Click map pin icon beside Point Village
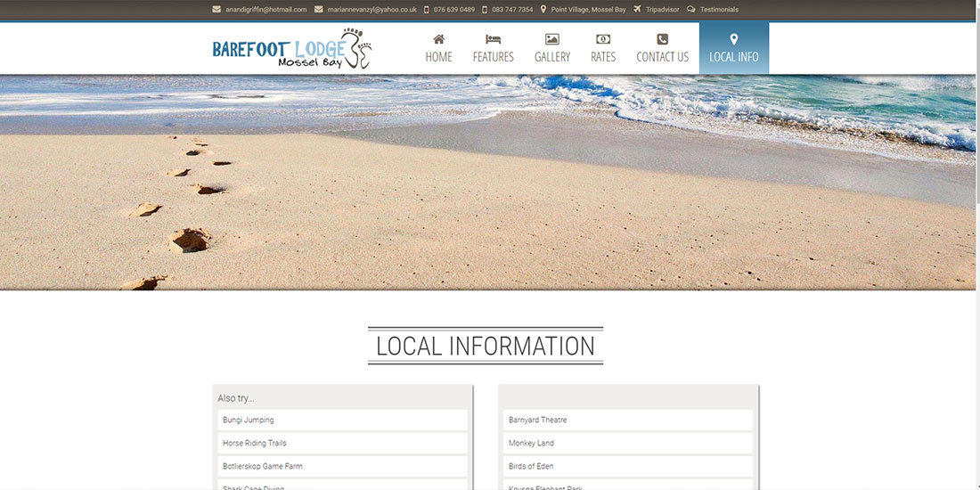The width and height of the screenshot is (980, 490). point(543,10)
